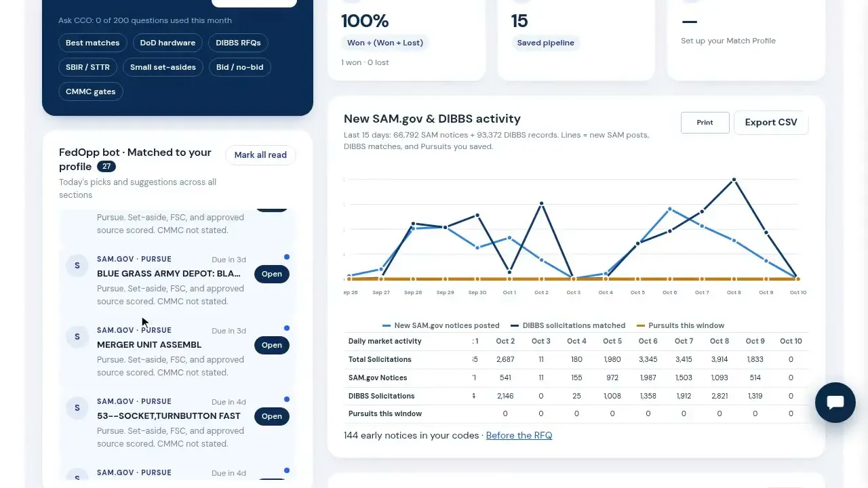Click the Bid / no-bid chip
This screenshot has width=868, height=488.
pyautogui.click(x=240, y=67)
